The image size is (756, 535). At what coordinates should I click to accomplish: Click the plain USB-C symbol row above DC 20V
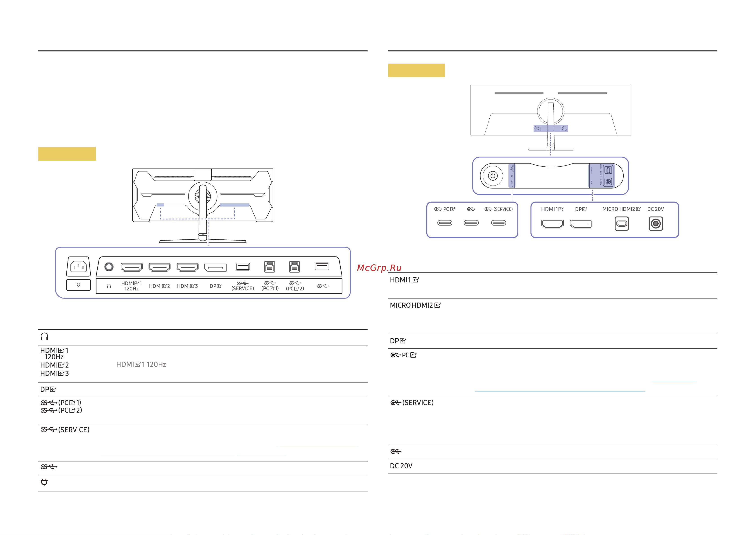[396, 451]
